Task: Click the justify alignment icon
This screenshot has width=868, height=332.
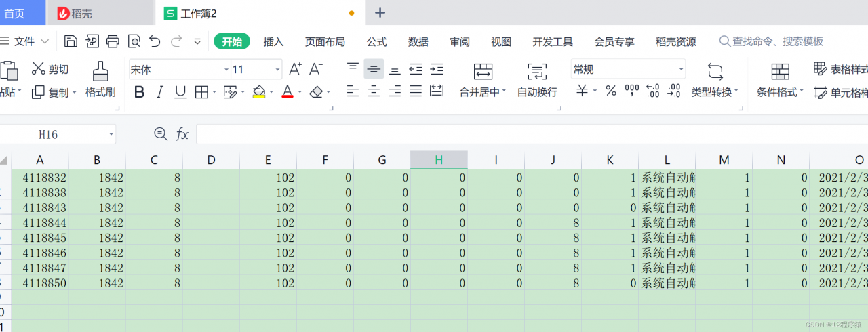Action: click(416, 91)
